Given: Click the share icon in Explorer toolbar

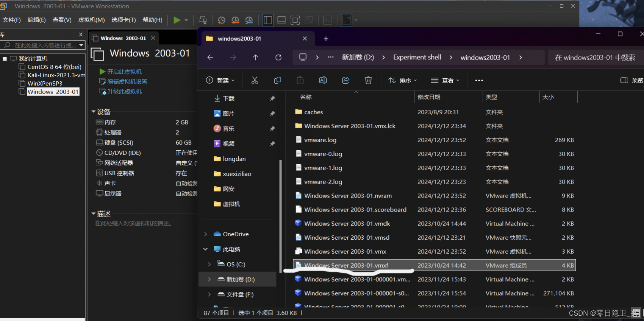Looking at the screenshot, I should 345,80.
